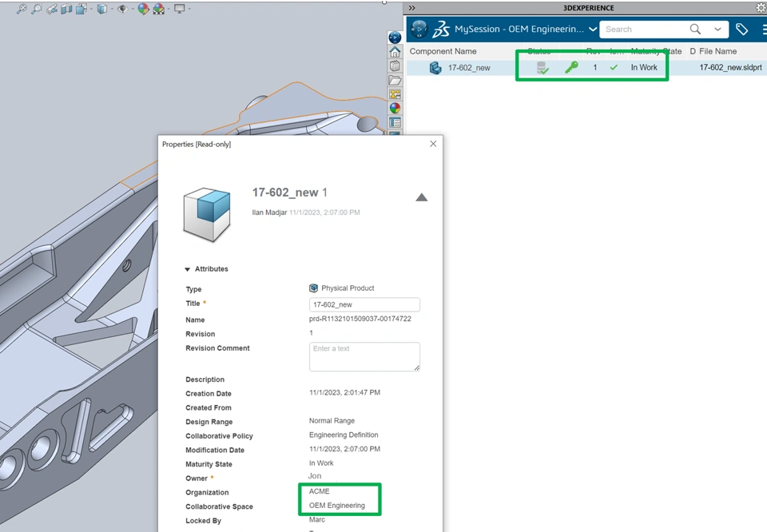767x532 pixels.
Task: Click the 3DS logo in MySession header
Action: (441, 30)
